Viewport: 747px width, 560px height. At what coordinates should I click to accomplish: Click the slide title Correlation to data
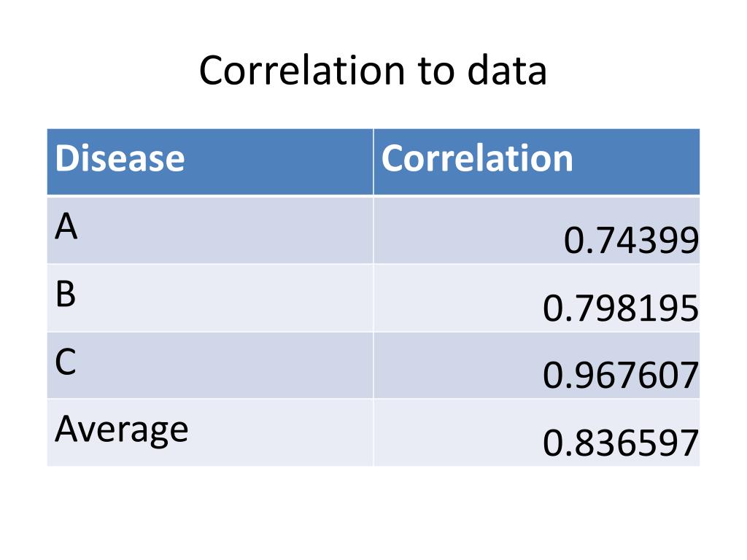[373, 71]
